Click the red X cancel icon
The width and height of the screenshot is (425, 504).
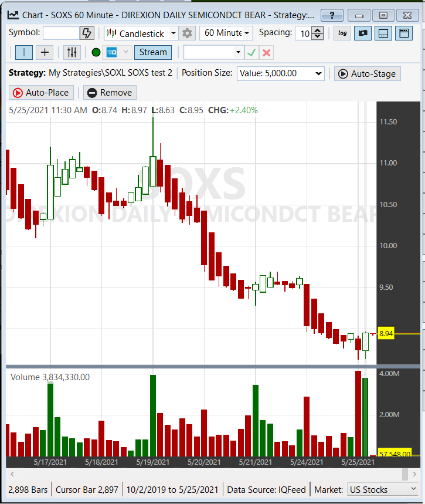click(x=266, y=52)
